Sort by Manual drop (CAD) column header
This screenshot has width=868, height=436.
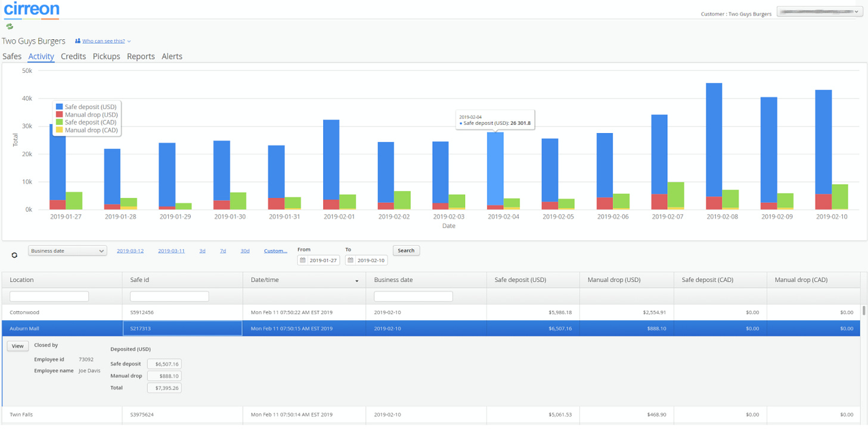pyautogui.click(x=814, y=280)
